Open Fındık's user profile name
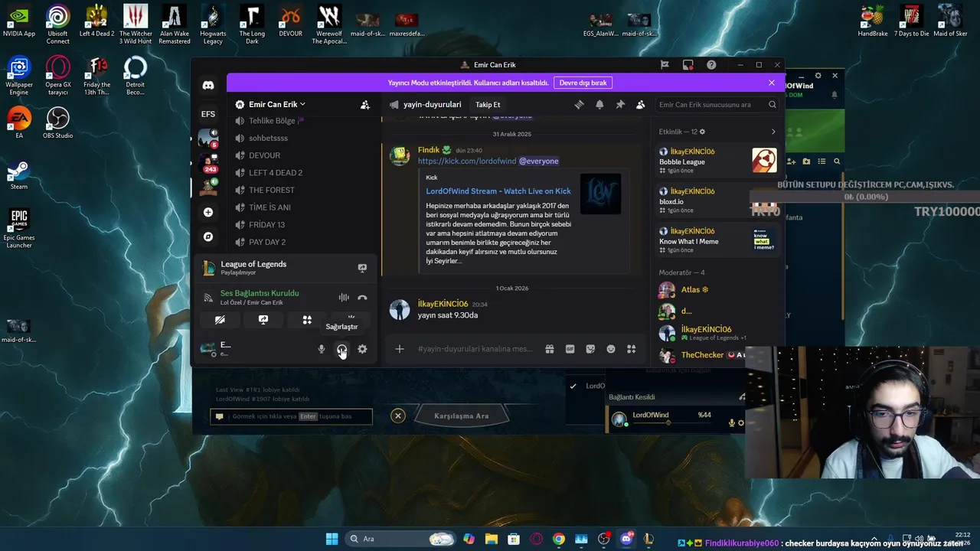 coord(429,150)
